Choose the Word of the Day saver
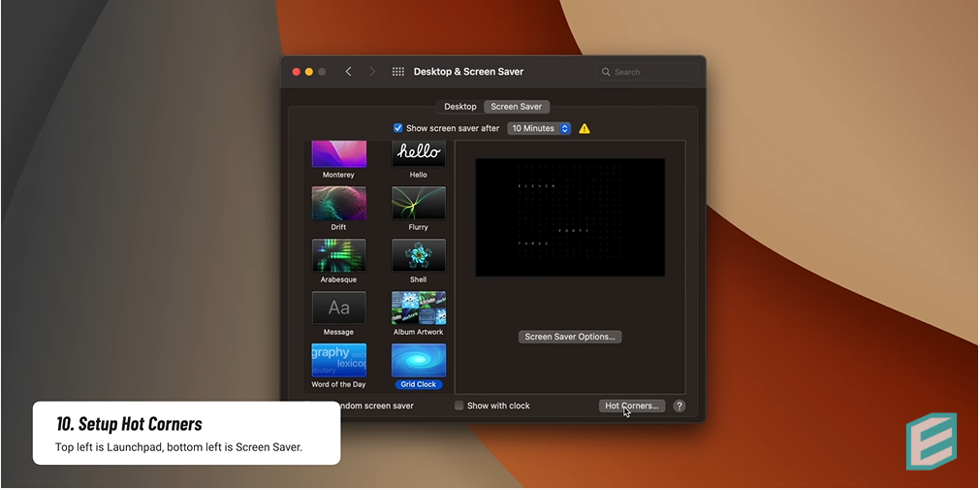The height and width of the screenshot is (490, 980). 338,360
